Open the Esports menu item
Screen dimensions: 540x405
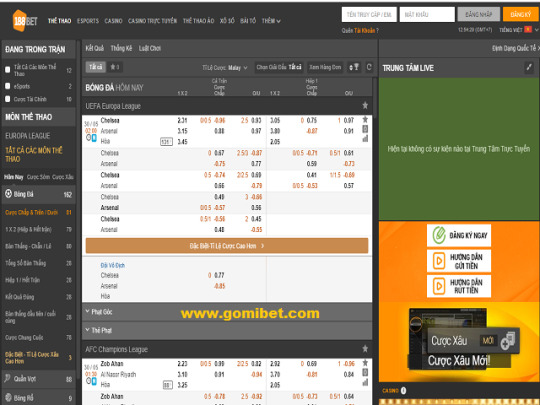tap(88, 21)
